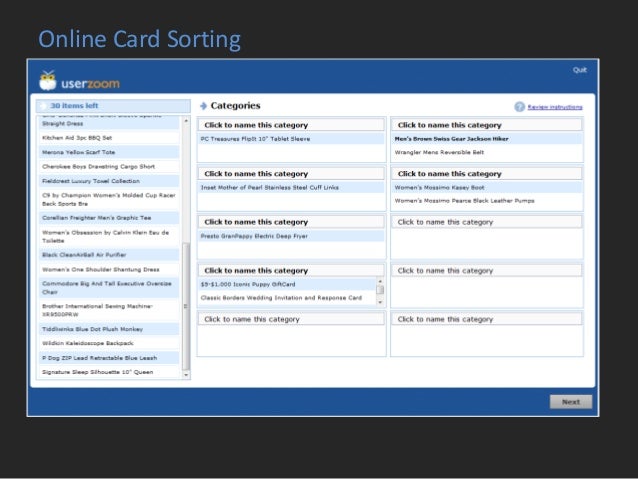Image resolution: width=638 pixels, height=479 pixels.
Task: Select Cherokee Boys Drawstring Cargo Short
Action: (109, 166)
